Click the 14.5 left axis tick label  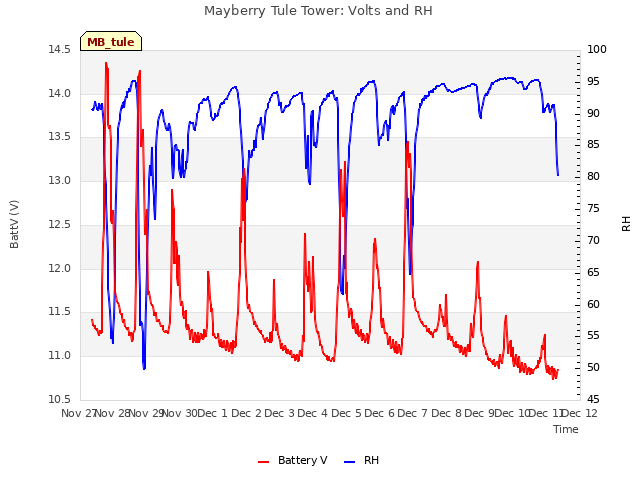coord(59,49)
